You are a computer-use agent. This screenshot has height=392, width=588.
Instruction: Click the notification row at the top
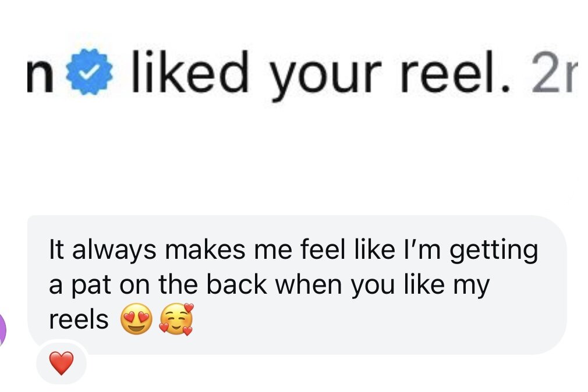[291, 73]
